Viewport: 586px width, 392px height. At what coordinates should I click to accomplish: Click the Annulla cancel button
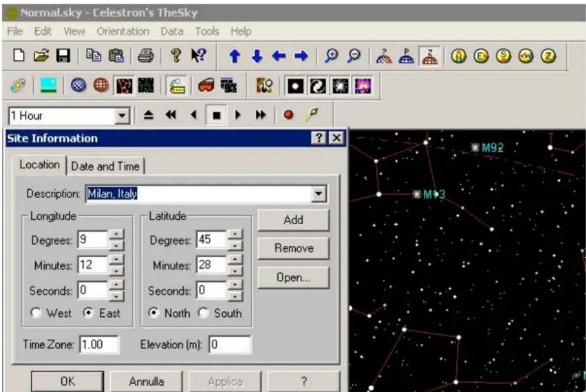point(146,381)
